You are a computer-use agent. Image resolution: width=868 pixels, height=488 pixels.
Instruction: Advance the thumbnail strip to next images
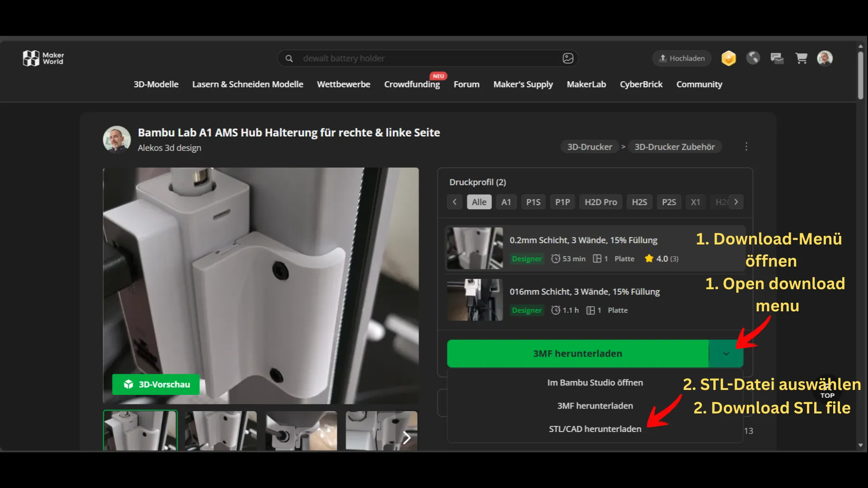407,437
